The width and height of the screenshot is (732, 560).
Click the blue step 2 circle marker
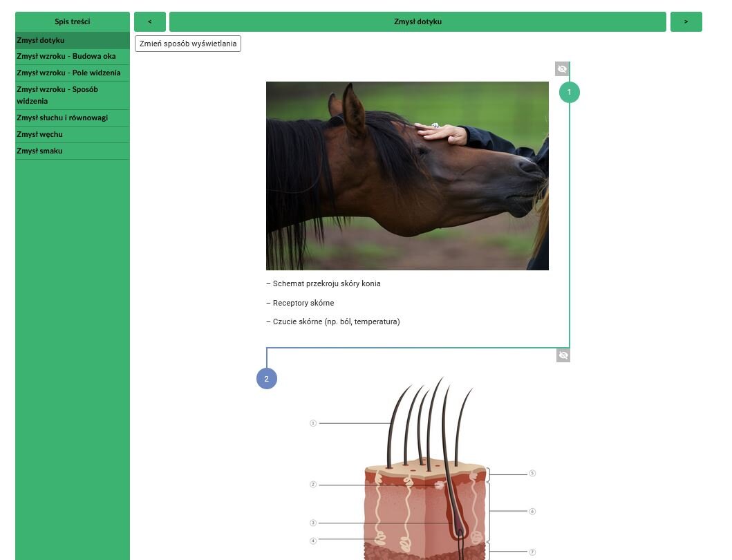point(266,379)
